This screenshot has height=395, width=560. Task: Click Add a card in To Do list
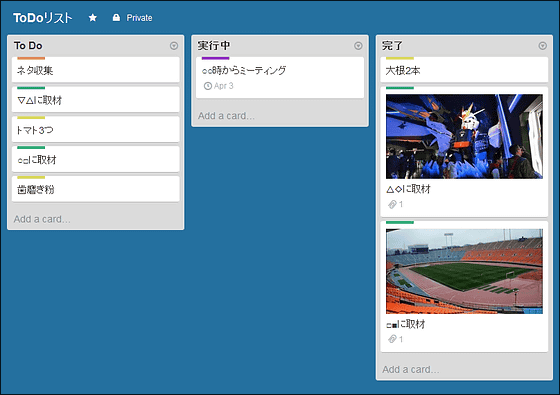click(x=42, y=219)
